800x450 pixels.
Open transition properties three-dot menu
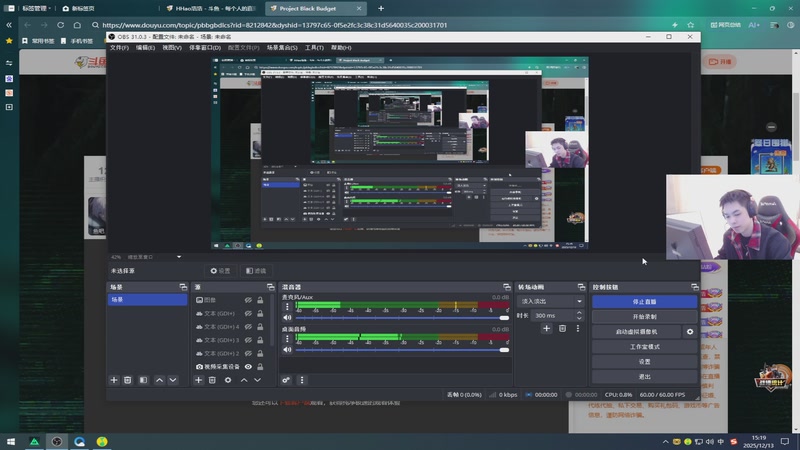tap(578, 329)
